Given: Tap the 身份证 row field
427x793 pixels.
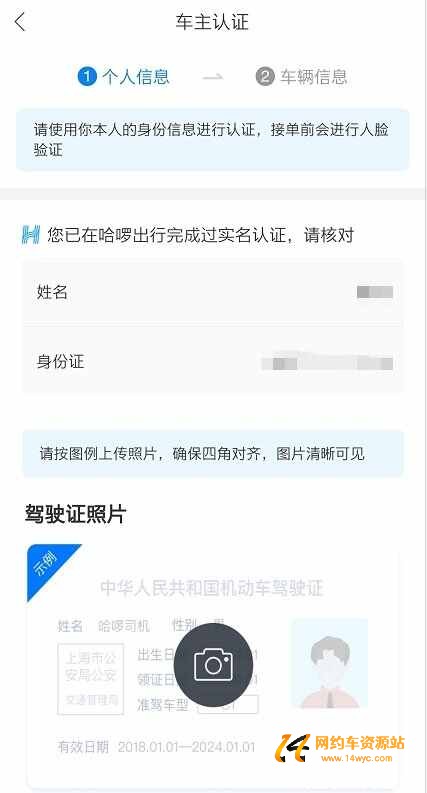Looking at the screenshot, I should tap(213, 361).
